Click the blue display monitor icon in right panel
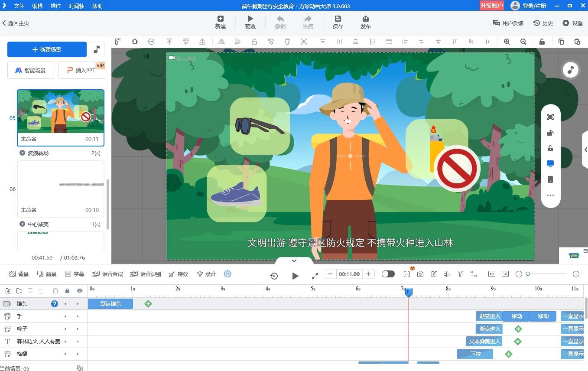588x371 pixels. point(550,164)
